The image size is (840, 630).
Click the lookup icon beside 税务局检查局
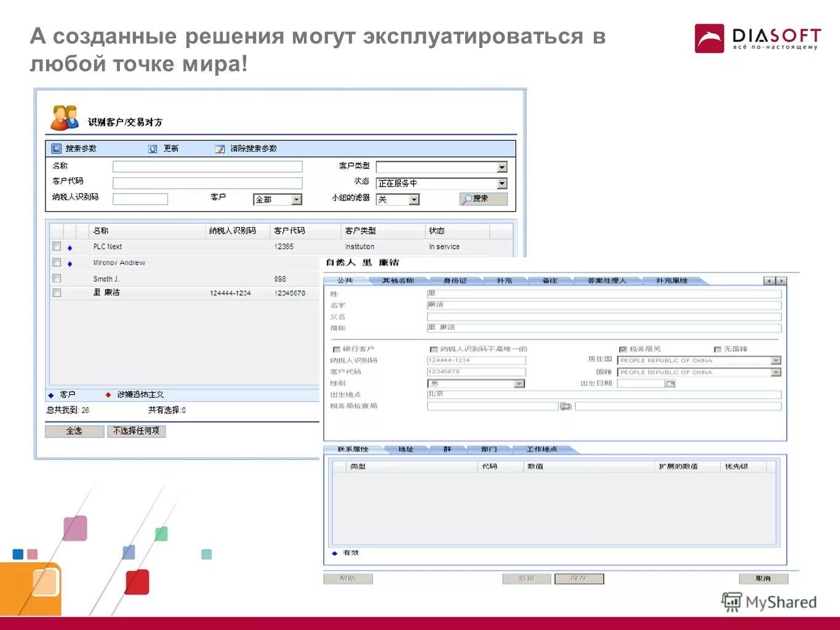point(566,405)
